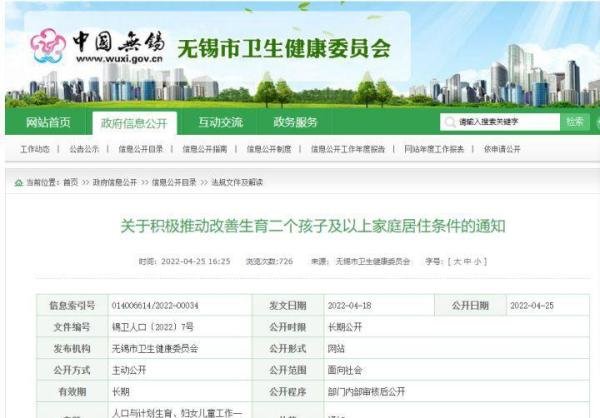Set font size to 中

pos(467,262)
